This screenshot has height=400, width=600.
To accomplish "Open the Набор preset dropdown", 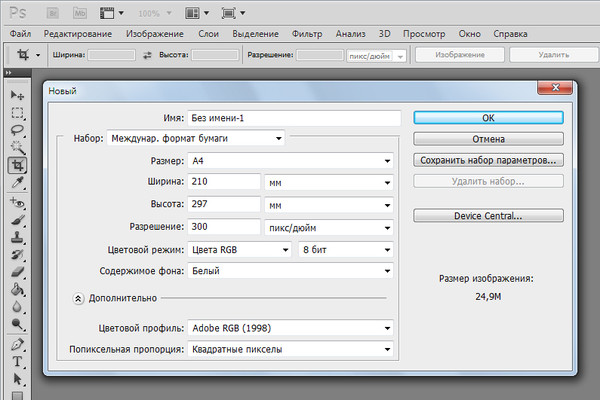I will click(x=196, y=138).
